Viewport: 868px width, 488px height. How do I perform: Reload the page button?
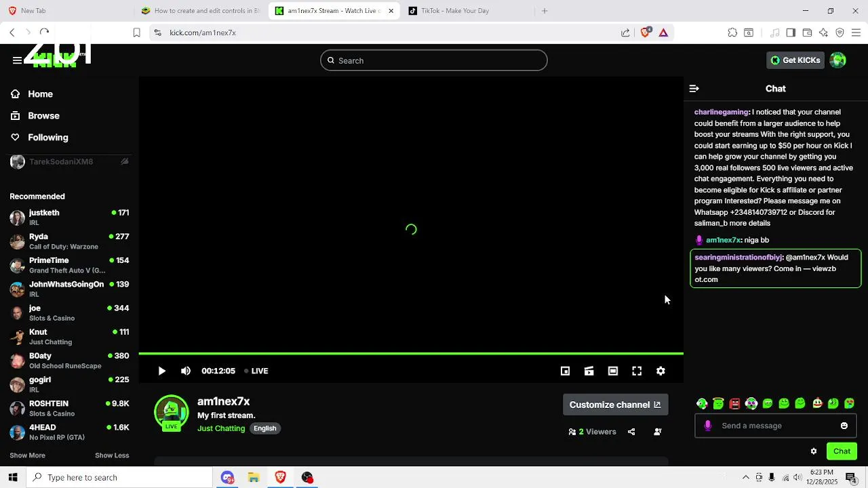coord(44,32)
